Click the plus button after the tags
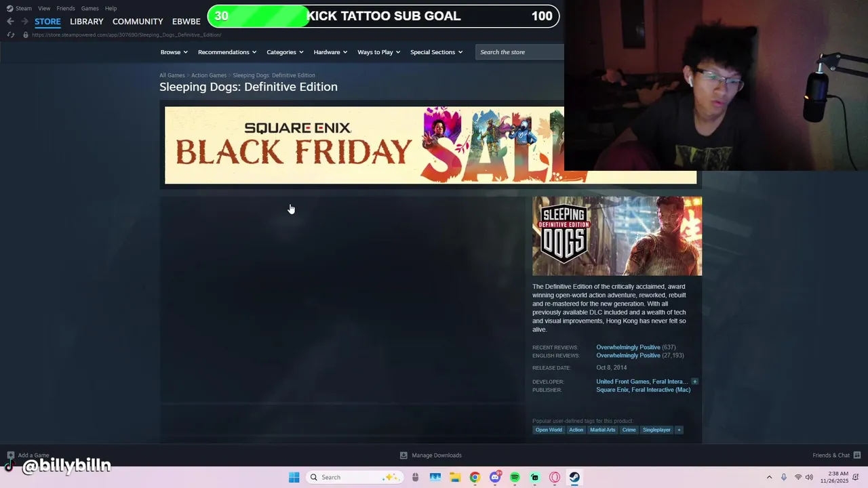 click(x=679, y=430)
